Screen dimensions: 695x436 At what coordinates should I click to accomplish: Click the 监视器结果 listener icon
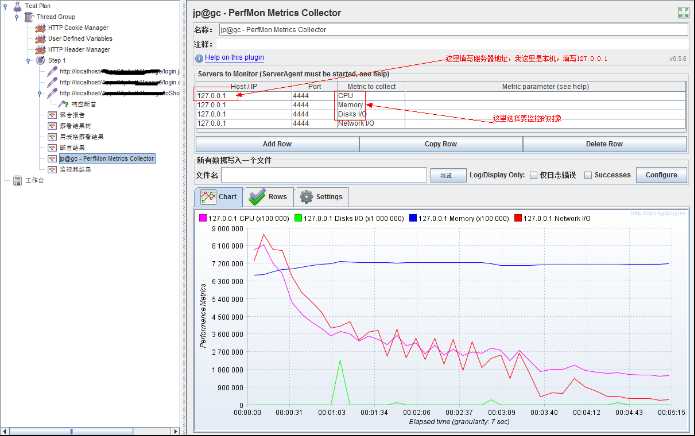pos(52,169)
